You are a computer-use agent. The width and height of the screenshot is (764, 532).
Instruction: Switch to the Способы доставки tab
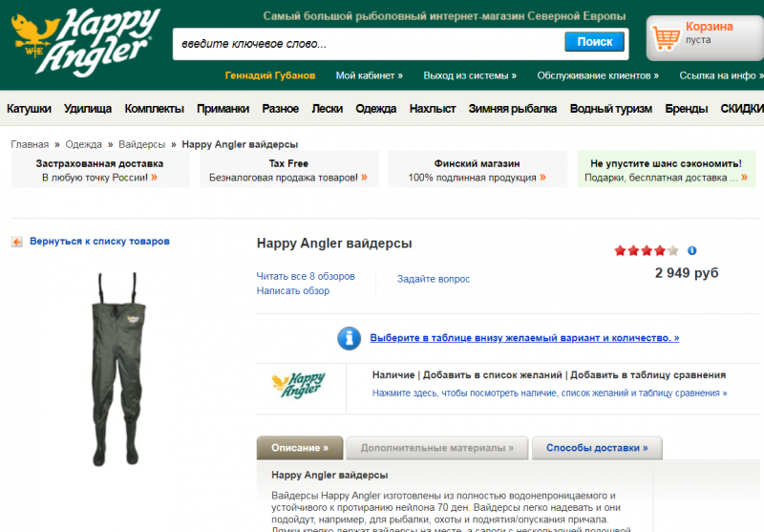point(597,448)
